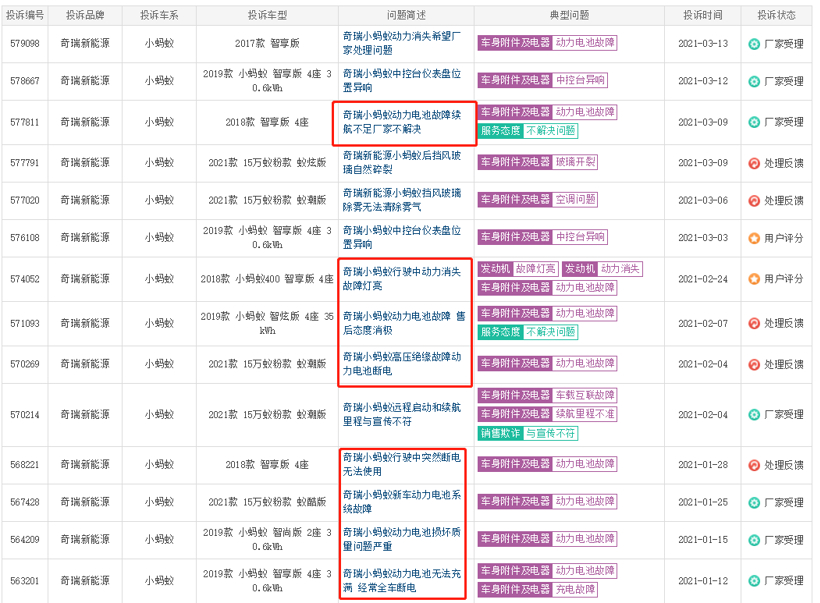Click 处理反馈 status text in row 577791
The height and width of the screenshot is (603, 820).
(x=783, y=163)
